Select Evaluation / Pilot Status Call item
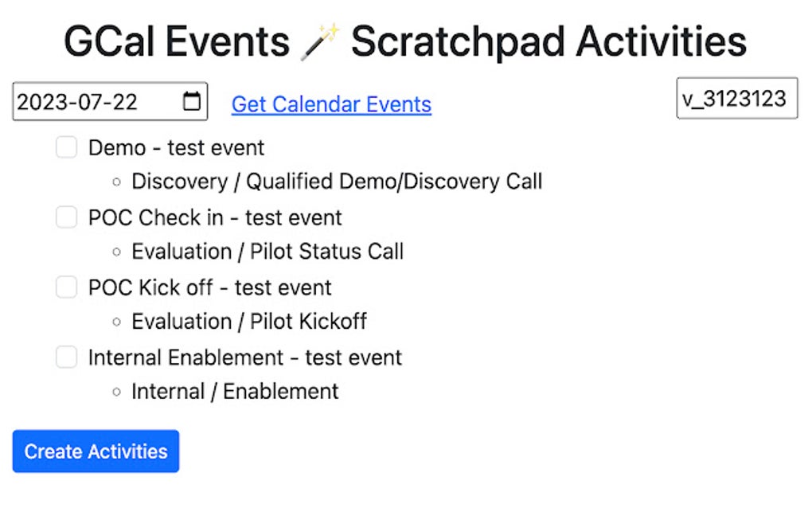 pyautogui.click(x=267, y=252)
